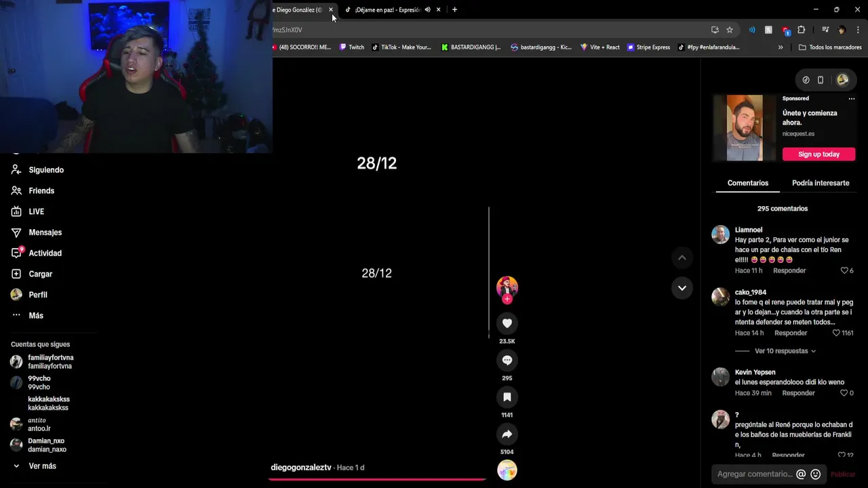Save video with the bookmark icon
This screenshot has height=488, width=868.
coord(507,397)
